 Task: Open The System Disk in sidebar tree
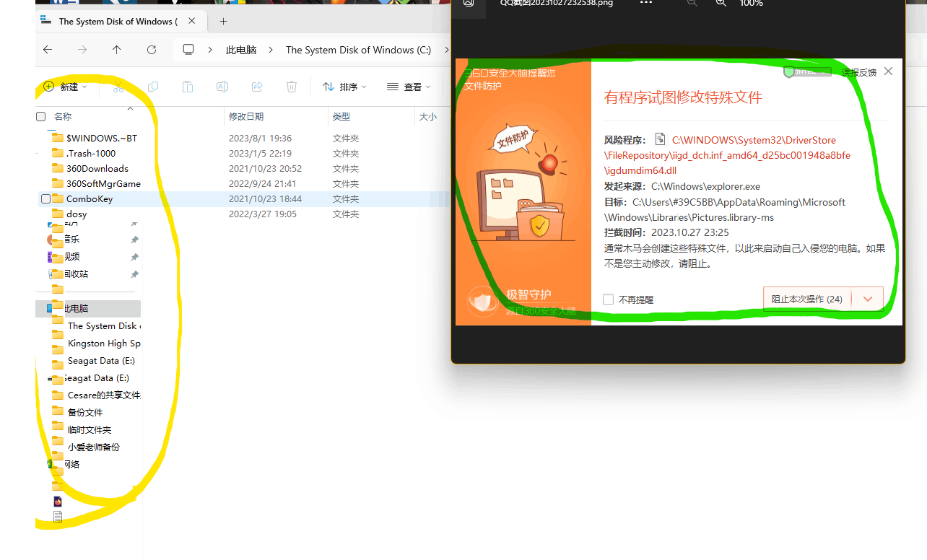point(104,325)
